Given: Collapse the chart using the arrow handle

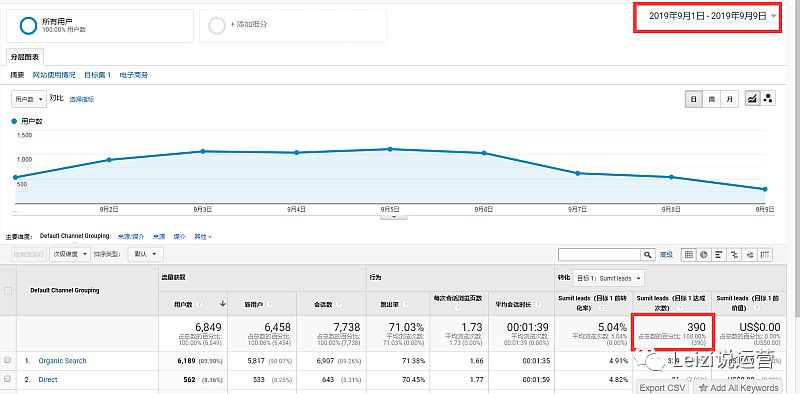Looking at the screenshot, I should pyautogui.click(x=393, y=217).
